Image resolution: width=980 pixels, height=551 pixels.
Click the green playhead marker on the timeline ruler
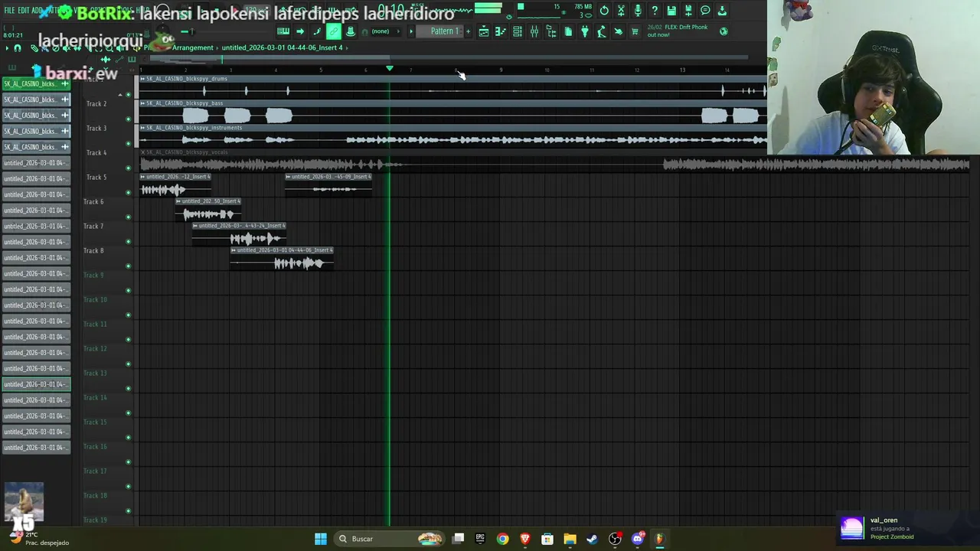pyautogui.click(x=390, y=69)
